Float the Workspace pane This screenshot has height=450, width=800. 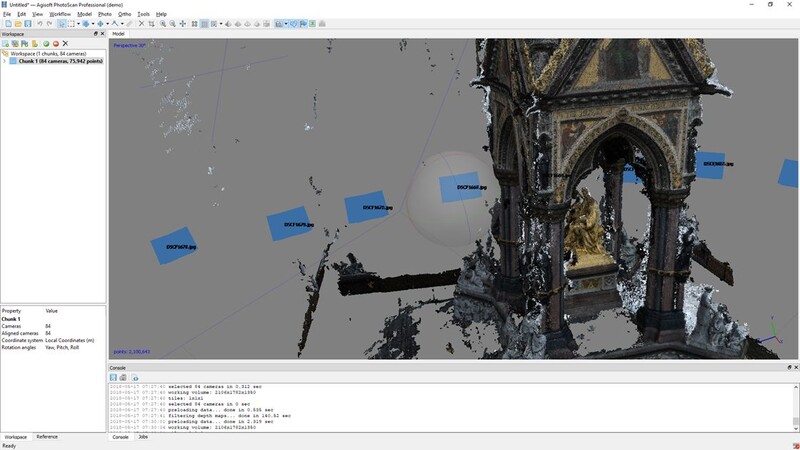[x=95, y=34]
